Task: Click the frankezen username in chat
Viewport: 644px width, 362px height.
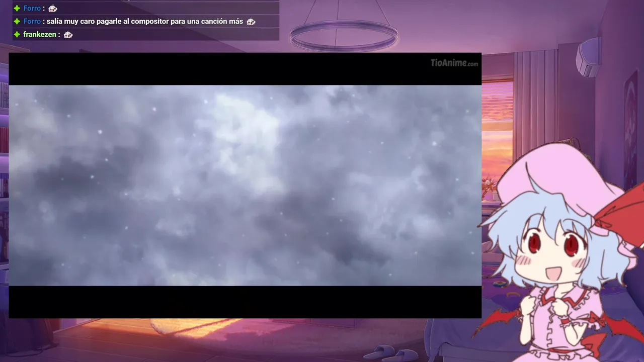Action: point(39,35)
